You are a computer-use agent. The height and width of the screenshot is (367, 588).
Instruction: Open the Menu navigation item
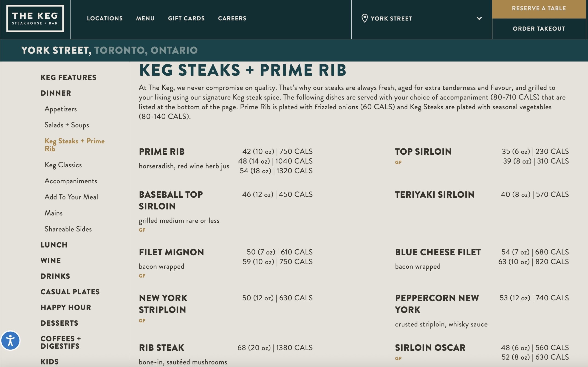[x=145, y=18]
